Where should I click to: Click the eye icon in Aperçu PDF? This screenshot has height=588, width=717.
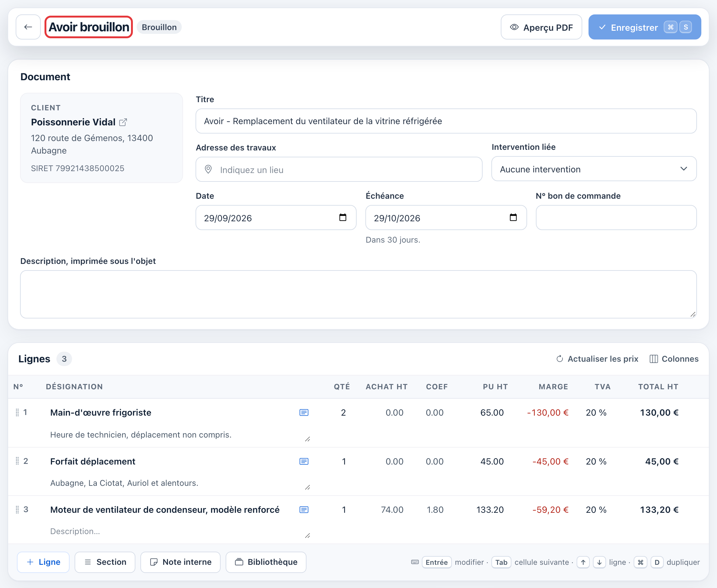514,27
